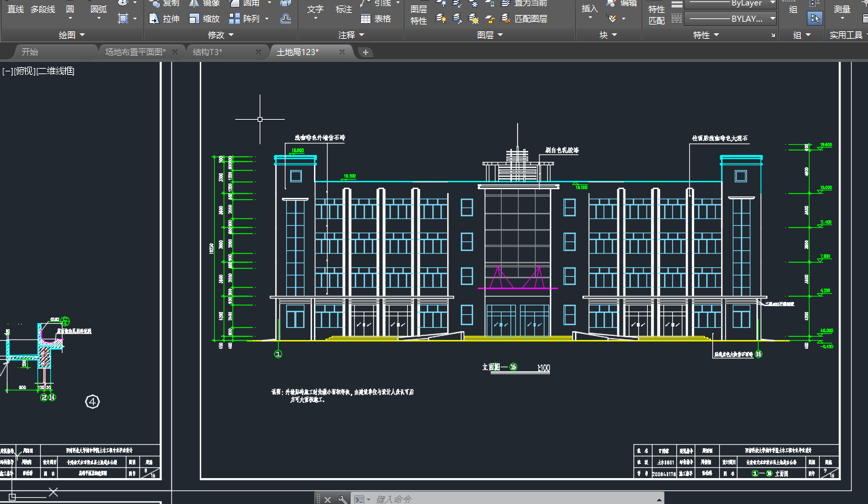
Task: Click Match Layer (匹配图层) button
Action: point(523,19)
